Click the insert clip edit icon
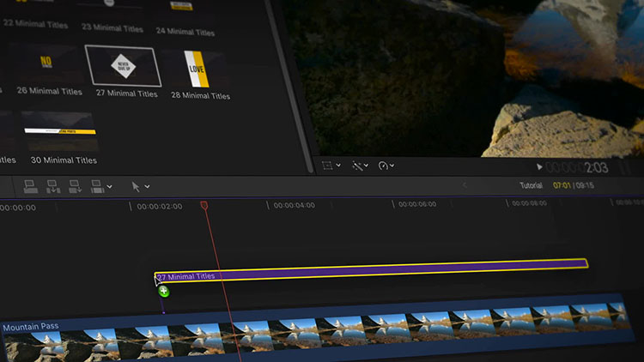 pyautogui.click(x=53, y=186)
